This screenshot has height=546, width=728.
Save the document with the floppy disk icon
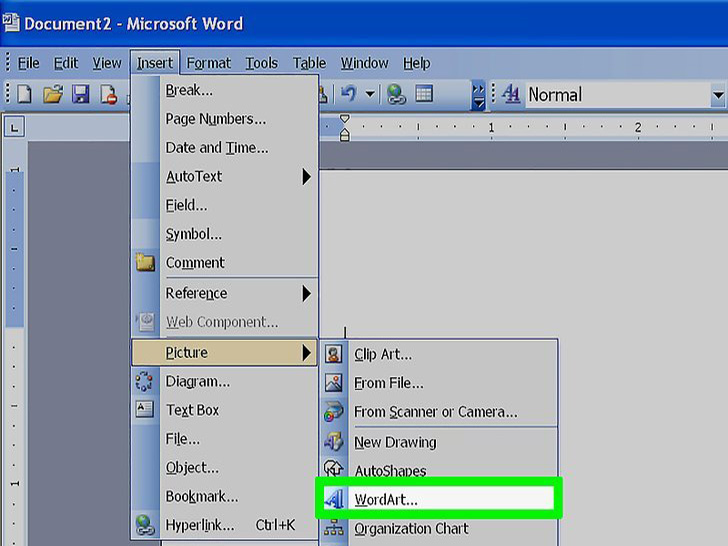click(x=80, y=94)
